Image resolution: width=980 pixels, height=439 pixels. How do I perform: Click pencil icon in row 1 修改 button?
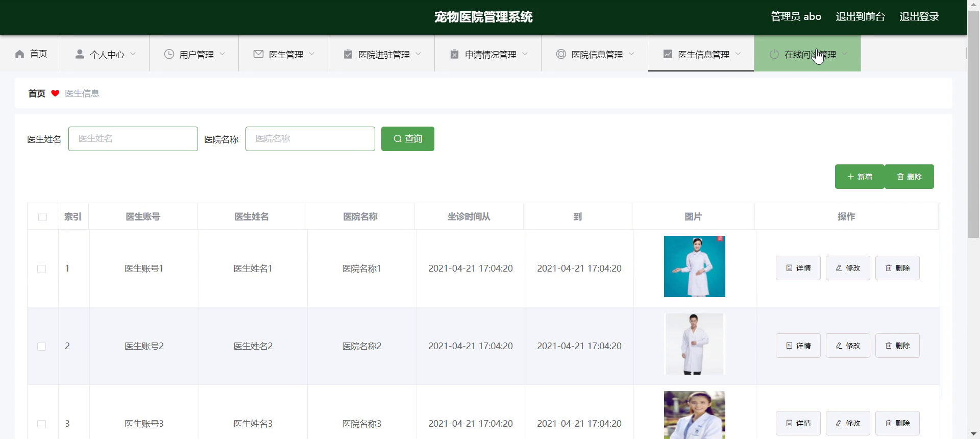pyautogui.click(x=839, y=268)
